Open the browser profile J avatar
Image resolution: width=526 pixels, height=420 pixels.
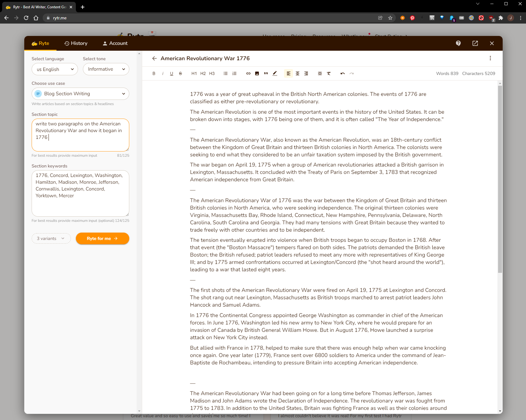(x=511, y=18)
